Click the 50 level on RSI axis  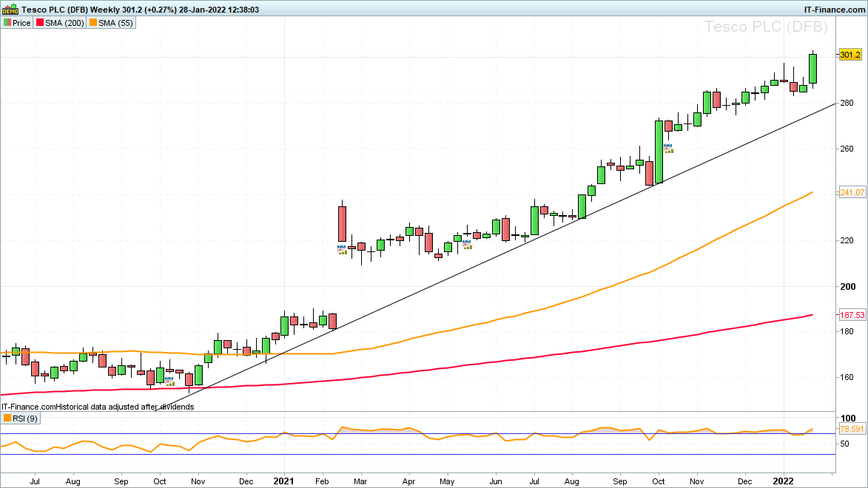[845, 444]
